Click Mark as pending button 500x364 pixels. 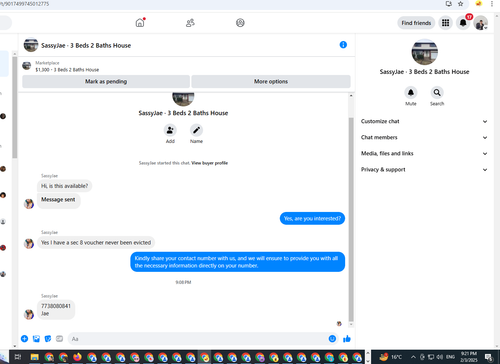[x=106, y=81]
